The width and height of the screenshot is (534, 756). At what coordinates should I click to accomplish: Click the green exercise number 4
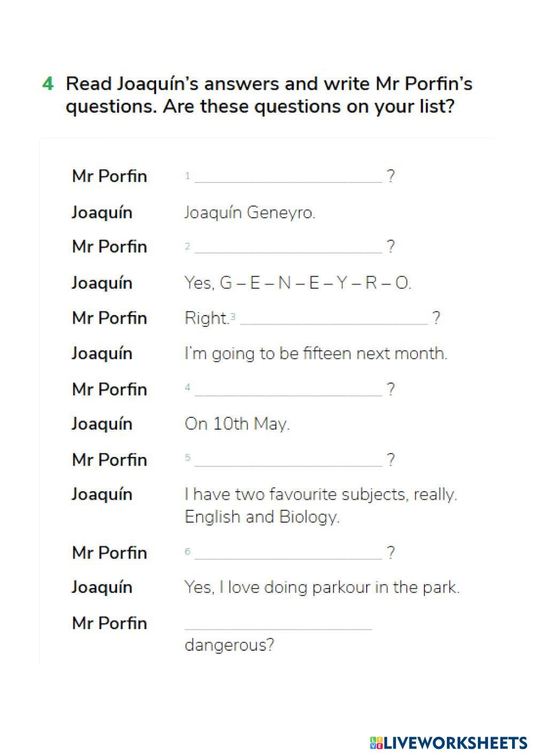click(x=48, y=84)
